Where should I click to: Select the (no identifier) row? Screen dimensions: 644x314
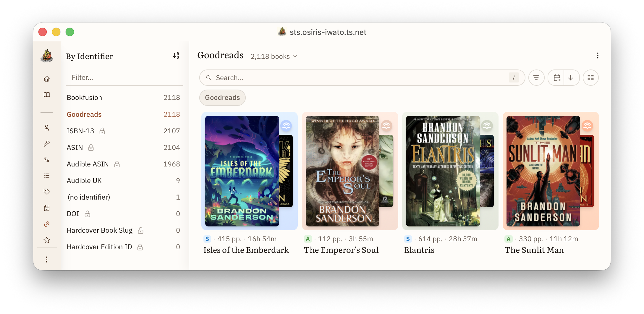pos(123,197)
